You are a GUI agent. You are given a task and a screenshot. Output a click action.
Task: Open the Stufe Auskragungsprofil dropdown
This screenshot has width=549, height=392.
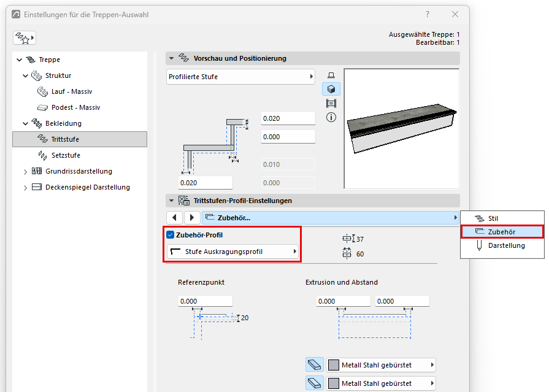[233, 252]
